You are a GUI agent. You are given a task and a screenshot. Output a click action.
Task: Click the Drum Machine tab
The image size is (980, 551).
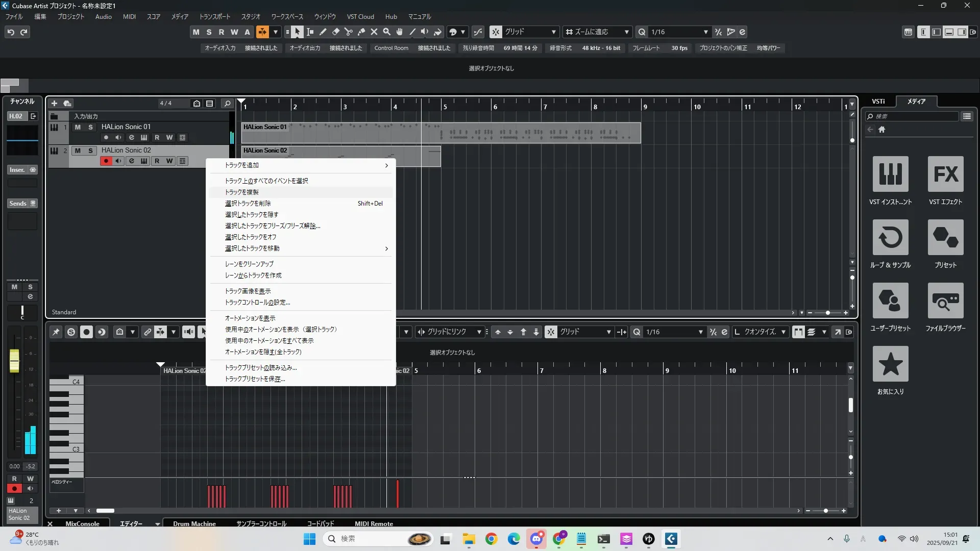194,523
